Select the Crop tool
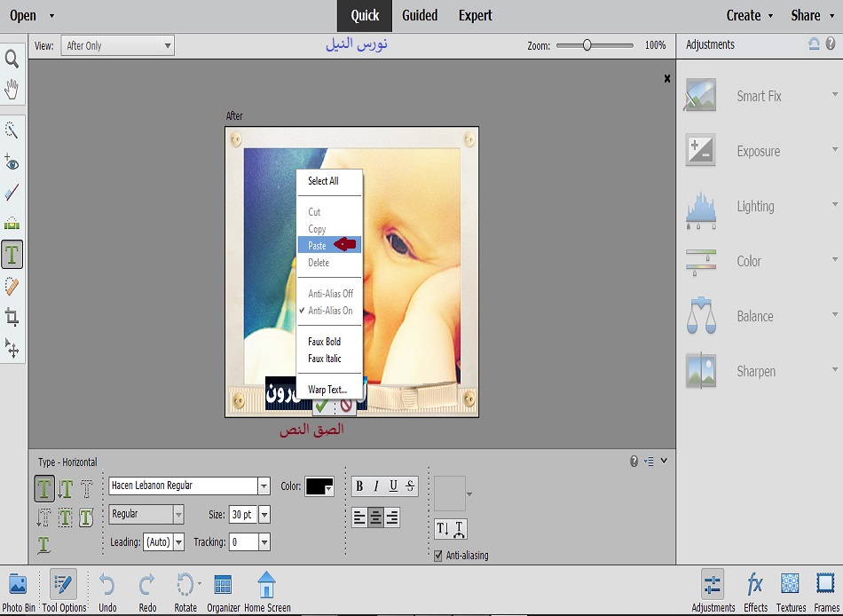This screenshot has height=616, width=843. [12, 317]
